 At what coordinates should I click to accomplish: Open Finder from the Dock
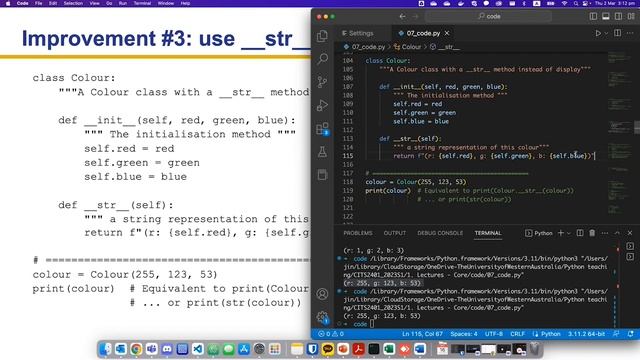tap(105, 349)
